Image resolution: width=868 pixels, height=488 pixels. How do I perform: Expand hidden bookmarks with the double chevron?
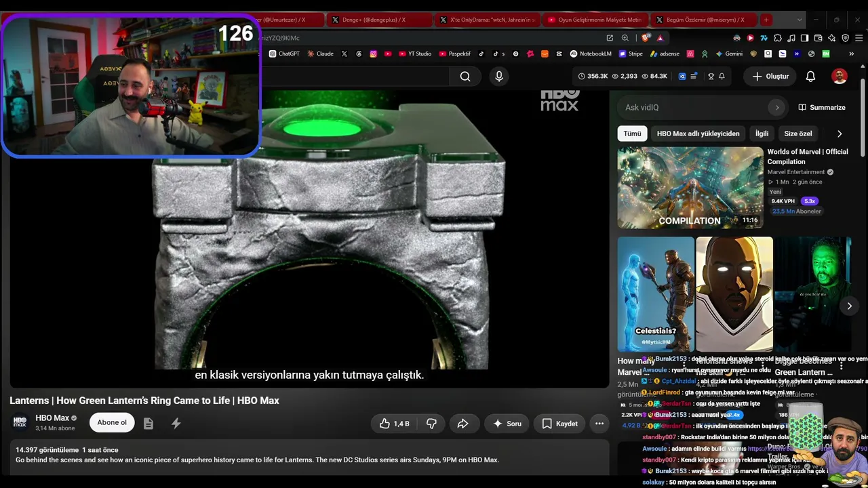pos(852,54)
